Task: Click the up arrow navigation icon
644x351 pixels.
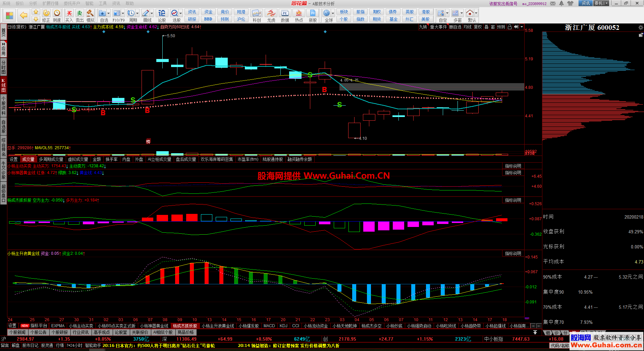Action: [x=36, y=12]
